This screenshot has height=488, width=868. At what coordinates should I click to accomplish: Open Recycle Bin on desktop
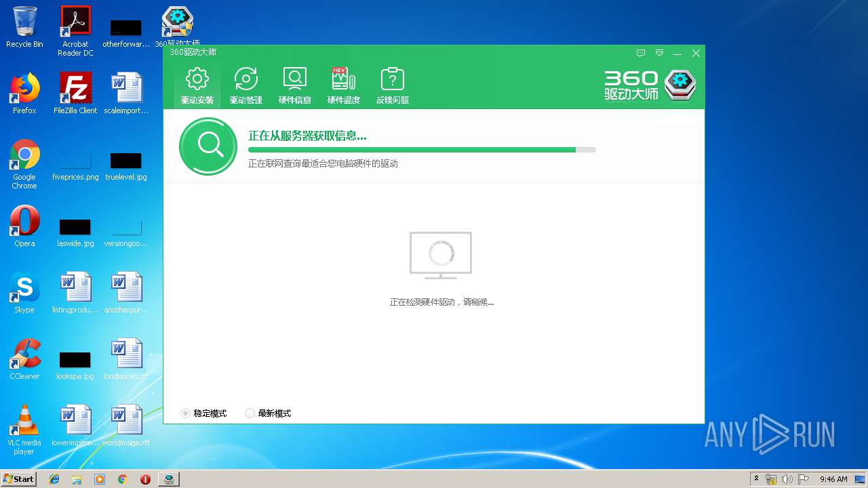[24, 27]
